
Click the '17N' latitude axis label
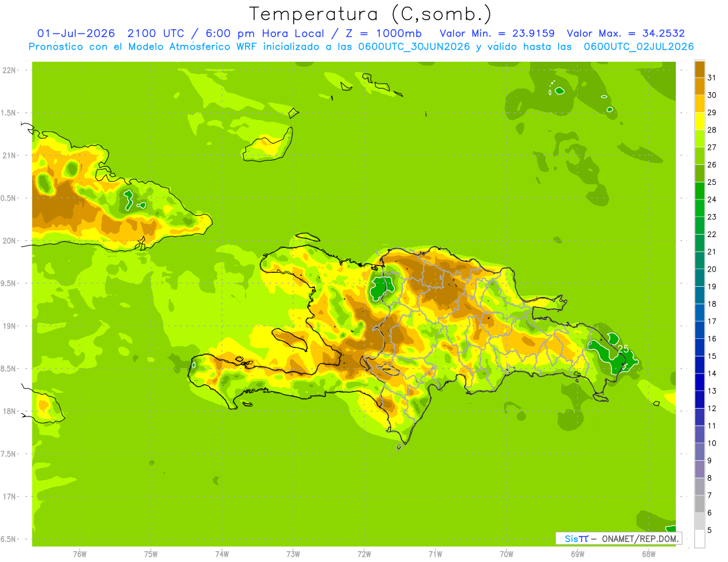click(8, 497)
